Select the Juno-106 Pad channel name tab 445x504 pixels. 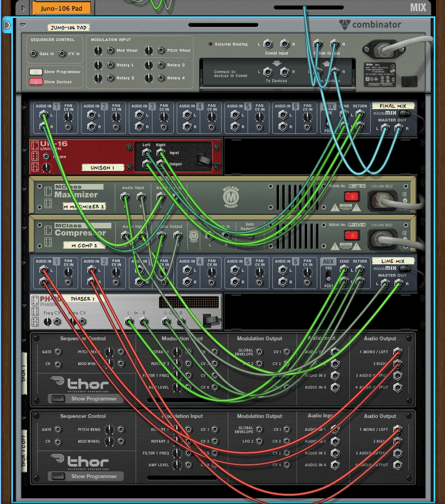click(61, 8)
